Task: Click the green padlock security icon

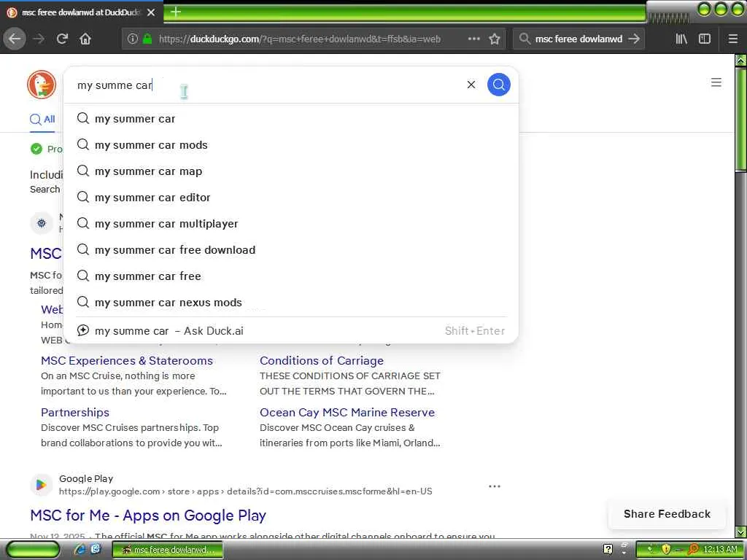Action: tap(147, 39)
